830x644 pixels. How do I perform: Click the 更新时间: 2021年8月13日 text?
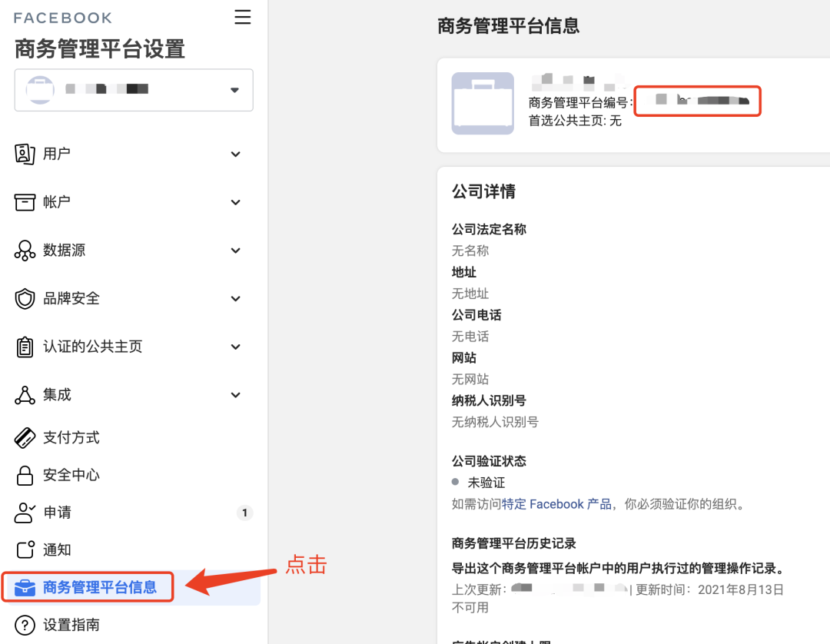[x=709, y=589]
